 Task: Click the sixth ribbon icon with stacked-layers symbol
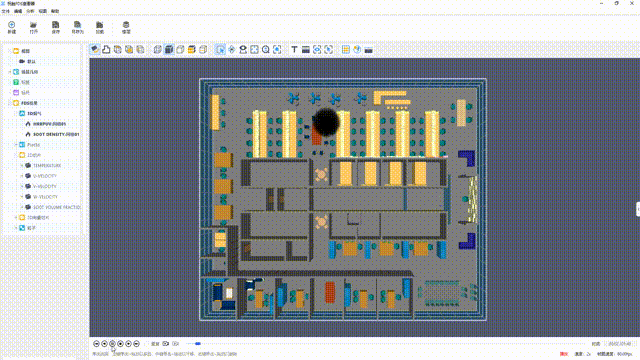pyautogui.click(x=126, y=25)
